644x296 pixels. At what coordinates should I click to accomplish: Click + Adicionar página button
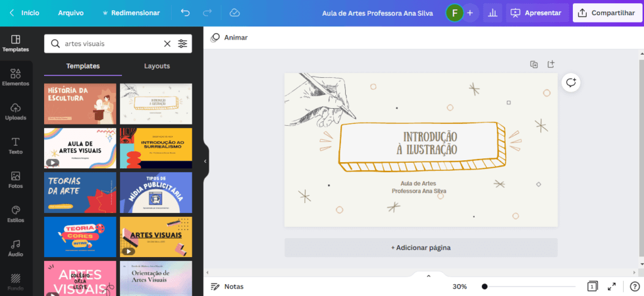421,248
